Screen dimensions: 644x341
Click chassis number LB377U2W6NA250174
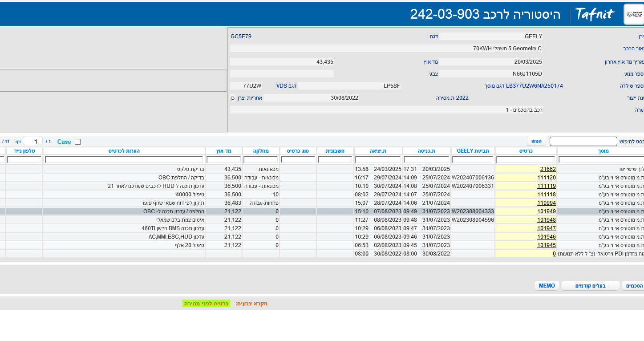click(x=535, y=86)
